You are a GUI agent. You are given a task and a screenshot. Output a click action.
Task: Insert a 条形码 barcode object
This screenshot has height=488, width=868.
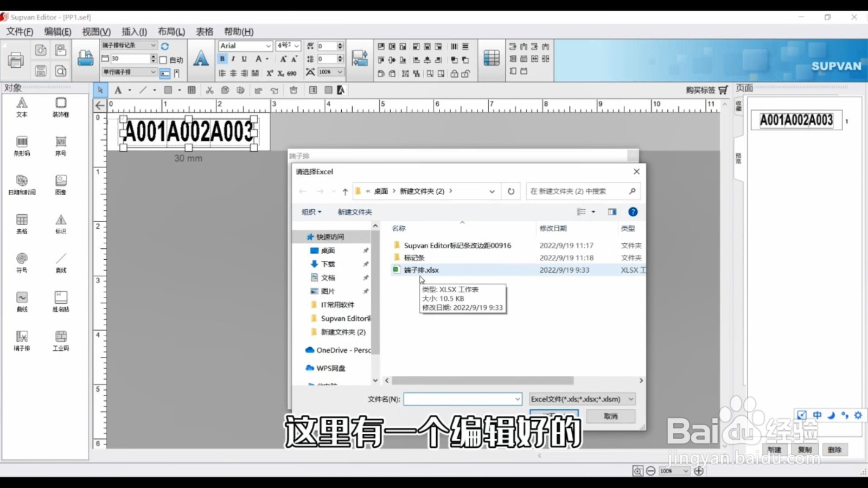pyautogui.click(x=22, y=146)
